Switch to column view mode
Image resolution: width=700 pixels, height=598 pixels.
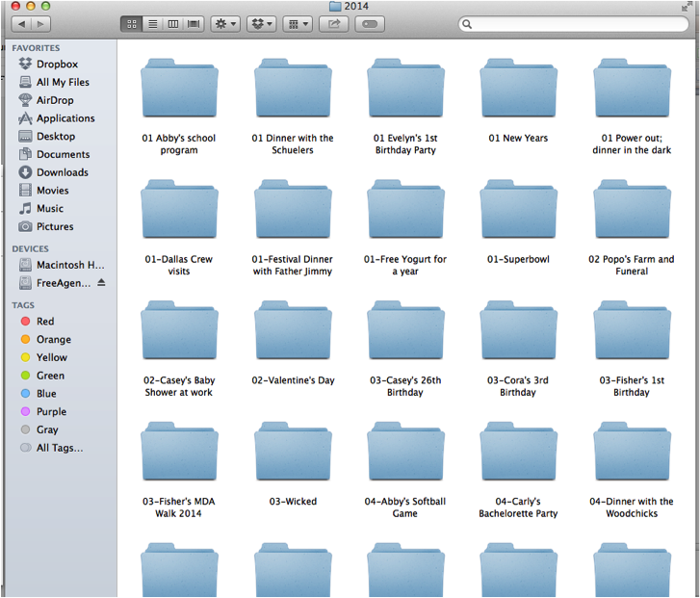(172, 24)
